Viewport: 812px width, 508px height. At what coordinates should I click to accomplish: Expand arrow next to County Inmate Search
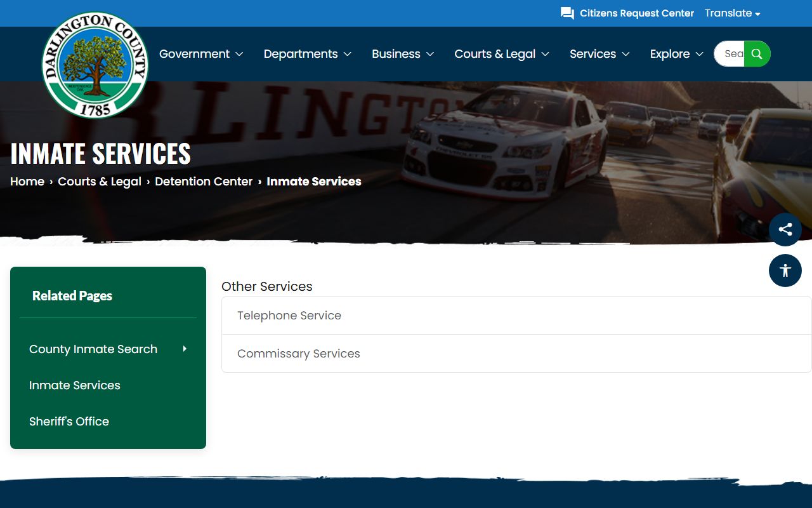pyautogui.click(x=185, y=349)
